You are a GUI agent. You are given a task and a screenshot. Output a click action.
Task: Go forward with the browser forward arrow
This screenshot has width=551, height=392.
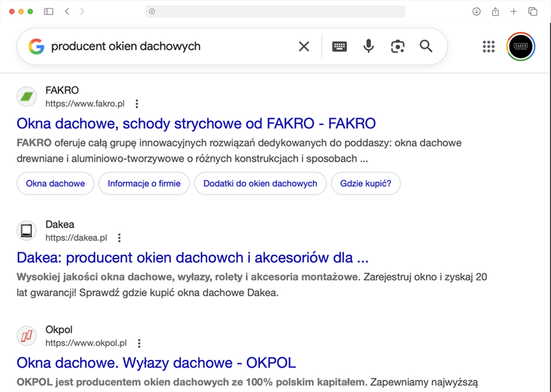coord(82,12)
